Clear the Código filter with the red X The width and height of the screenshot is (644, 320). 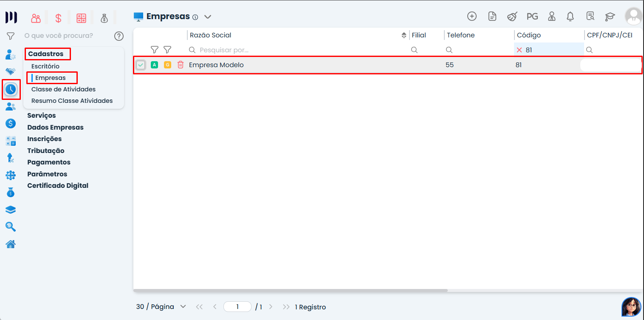click(x=519, y=50)
